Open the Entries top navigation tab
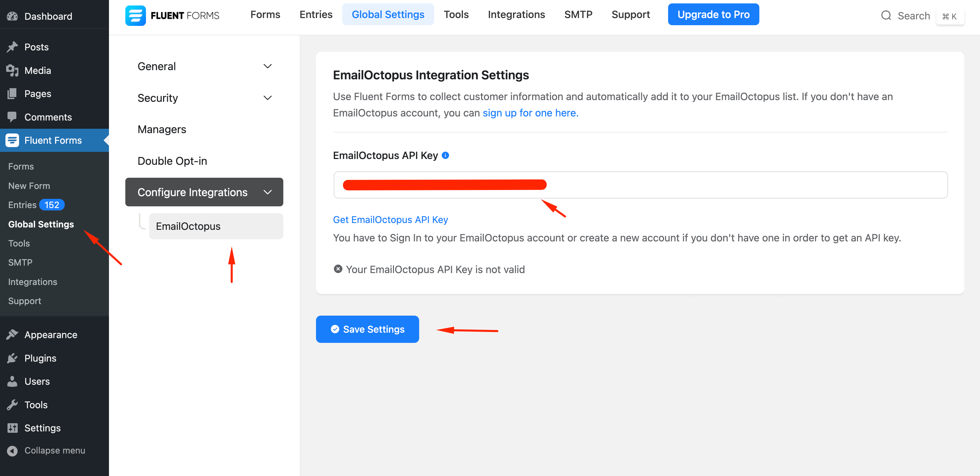This screenshot has width=980, height=476. (316, 14)
